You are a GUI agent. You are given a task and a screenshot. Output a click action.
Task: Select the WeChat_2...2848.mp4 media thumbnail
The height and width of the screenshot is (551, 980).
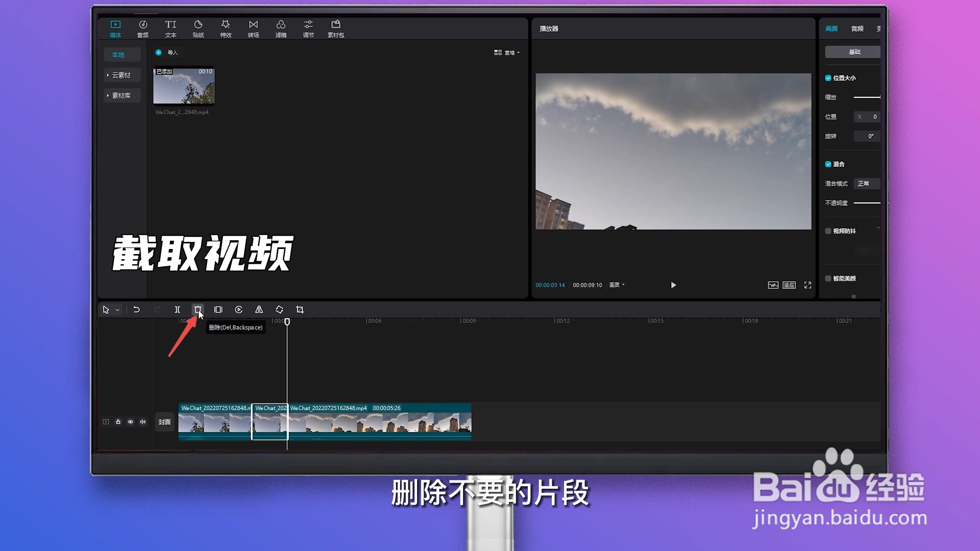point(184,87)
